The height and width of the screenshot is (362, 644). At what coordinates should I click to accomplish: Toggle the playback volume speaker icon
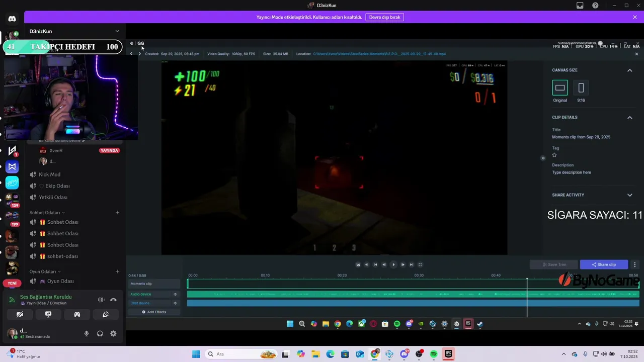(366, 264)
